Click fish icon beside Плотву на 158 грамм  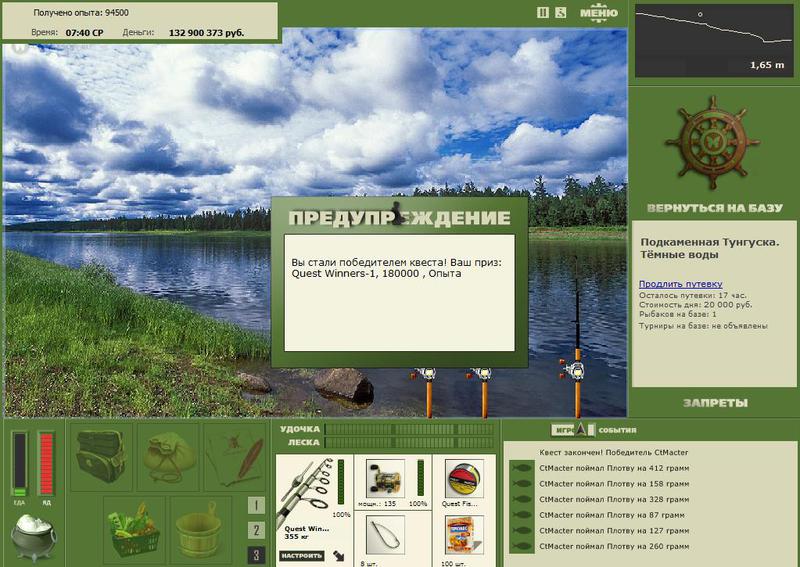pos(522,484)
